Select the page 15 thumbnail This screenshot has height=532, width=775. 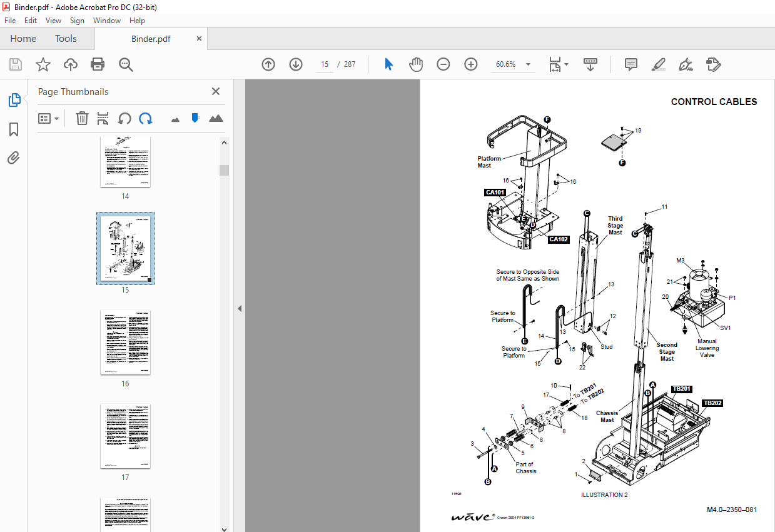click(125, 248)
